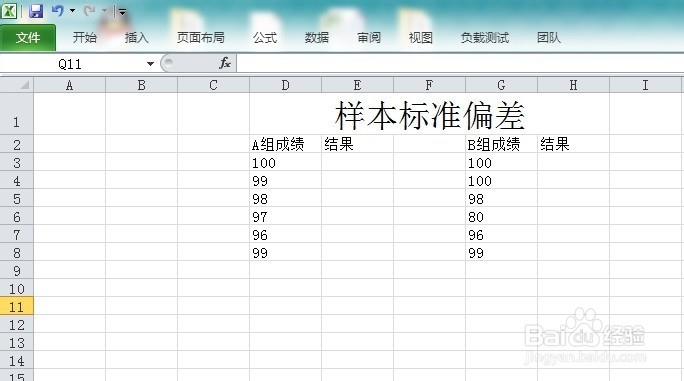
Task: Select cell D4 containing 99
Action: [285, 180]
